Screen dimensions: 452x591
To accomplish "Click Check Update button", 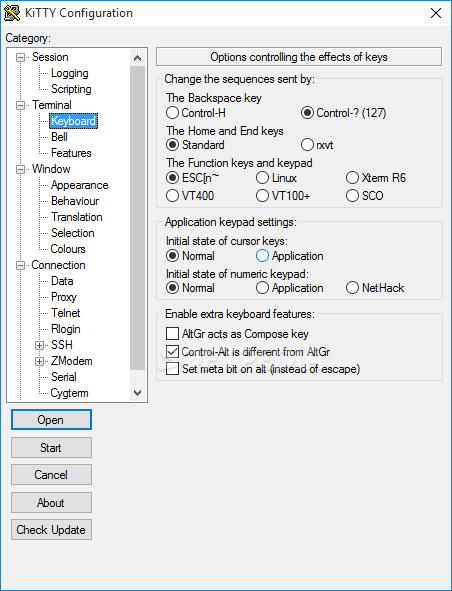I will click(x=51, y=530).
